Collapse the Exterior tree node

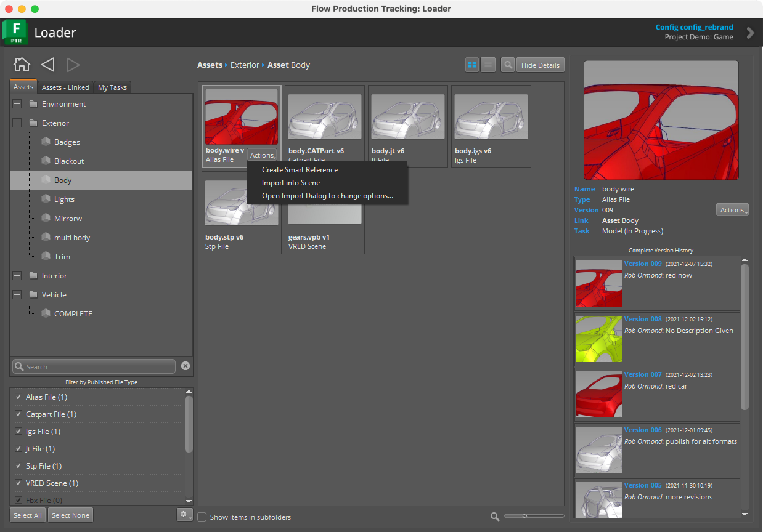coord(17,123)
